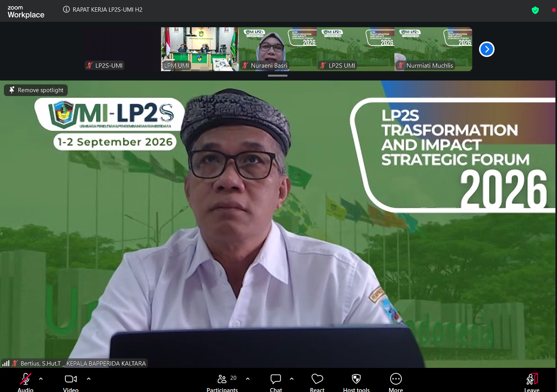Select Nurmiati Muchlis's video thumbnail
557x392 pixels.
(433, 49)
